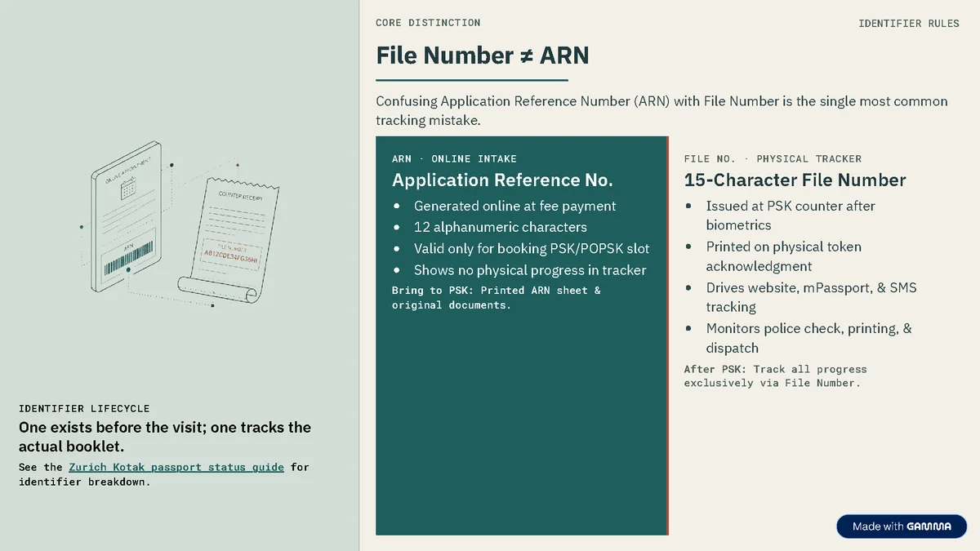The width and height of the screenshot is (980, 551).
Task: Select the 'FILE NO. · PHYSICAL TRACKER' label
Action: coord(773,158)
